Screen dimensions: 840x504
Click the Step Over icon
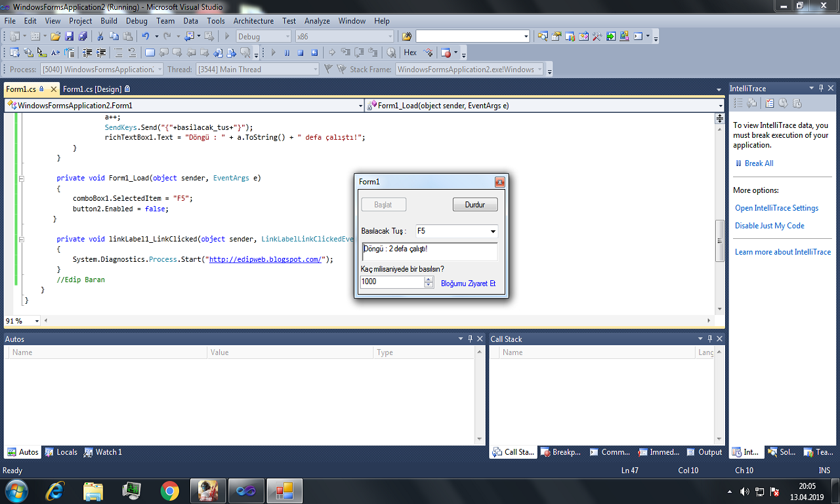(359, 52)
